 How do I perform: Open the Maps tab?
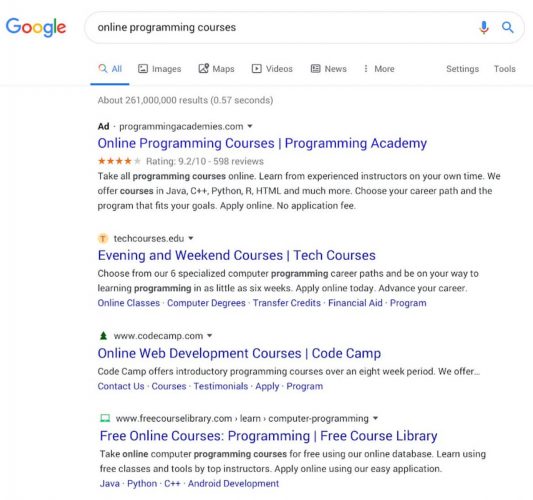217,69
